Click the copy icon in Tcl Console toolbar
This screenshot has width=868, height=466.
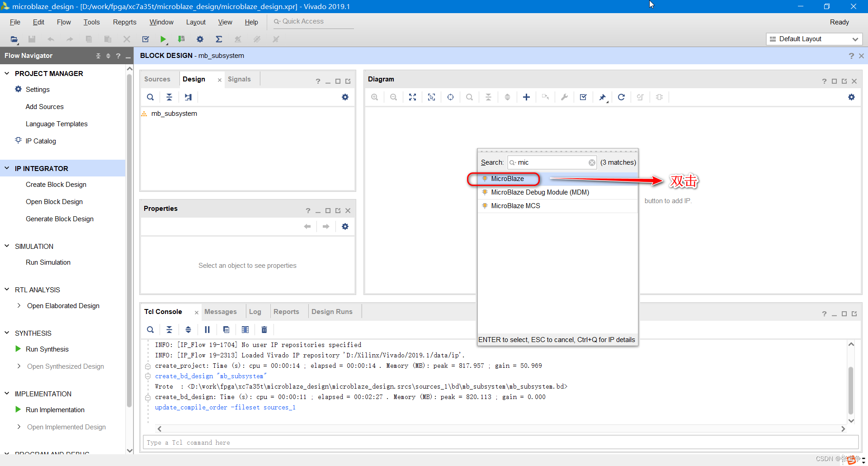click(x=226, y=330)
